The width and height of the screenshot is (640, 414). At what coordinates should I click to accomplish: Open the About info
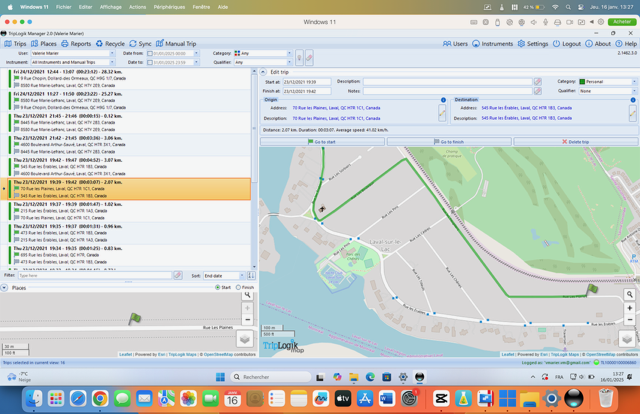point(598,44)
